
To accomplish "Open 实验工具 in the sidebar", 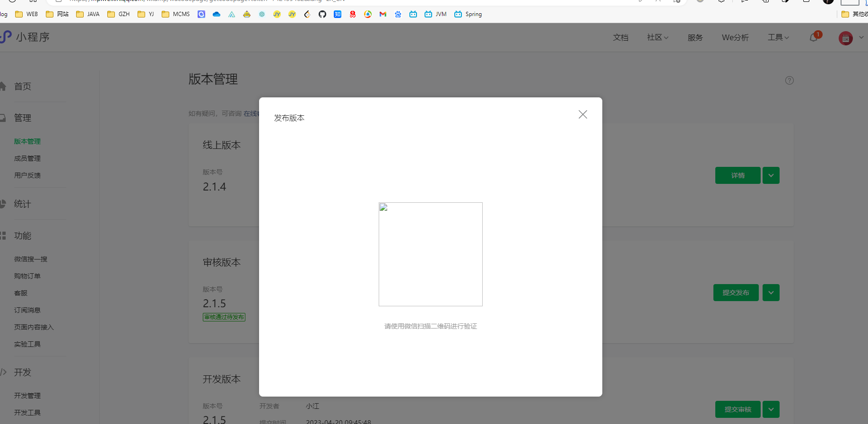I will click(x=27, y=344).
